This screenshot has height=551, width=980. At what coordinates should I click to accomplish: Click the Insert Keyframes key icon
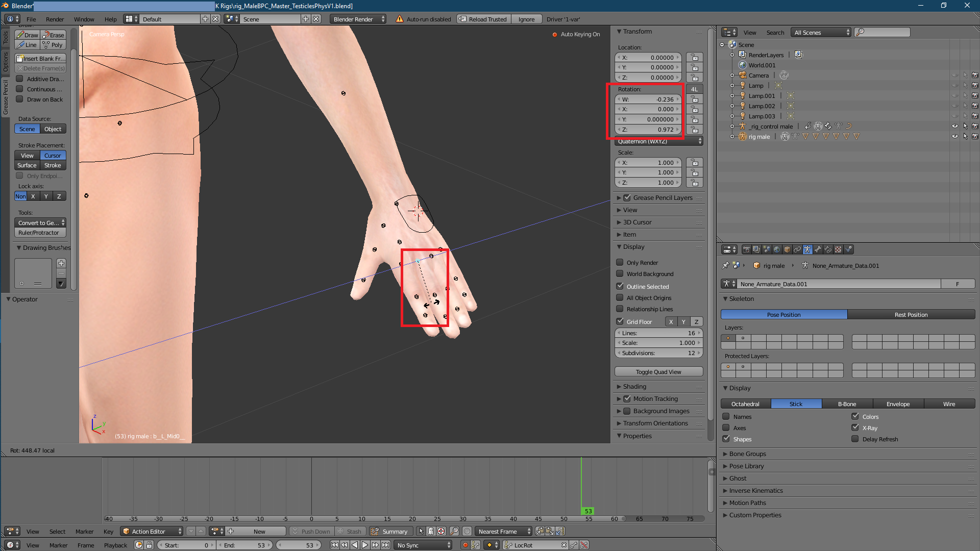(x=574, y=545)
